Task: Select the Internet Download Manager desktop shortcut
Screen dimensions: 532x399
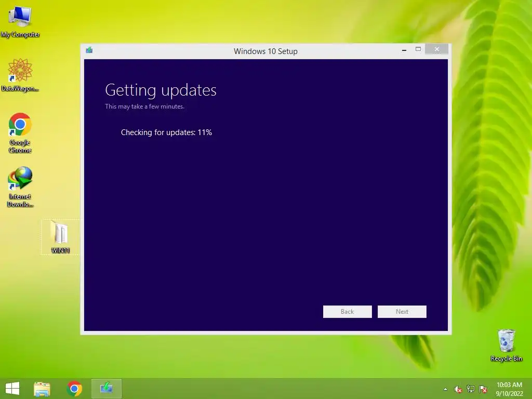Action: (20, 187)
